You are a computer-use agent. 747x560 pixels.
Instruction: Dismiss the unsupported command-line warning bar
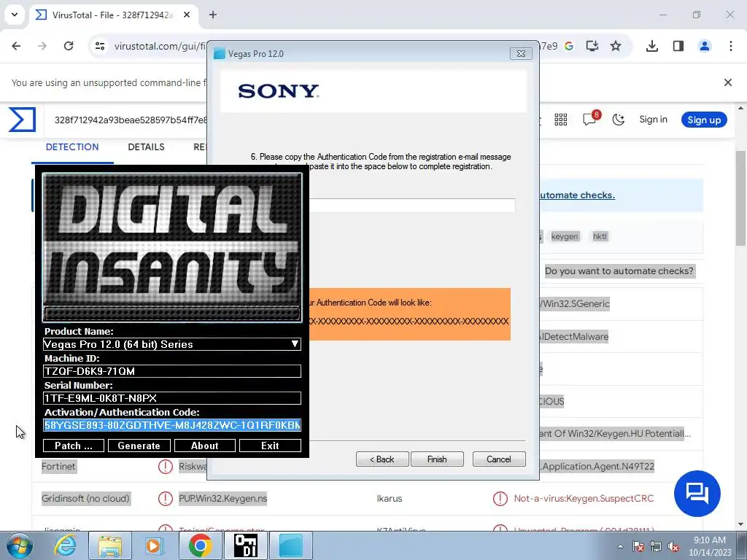point(728,82)
